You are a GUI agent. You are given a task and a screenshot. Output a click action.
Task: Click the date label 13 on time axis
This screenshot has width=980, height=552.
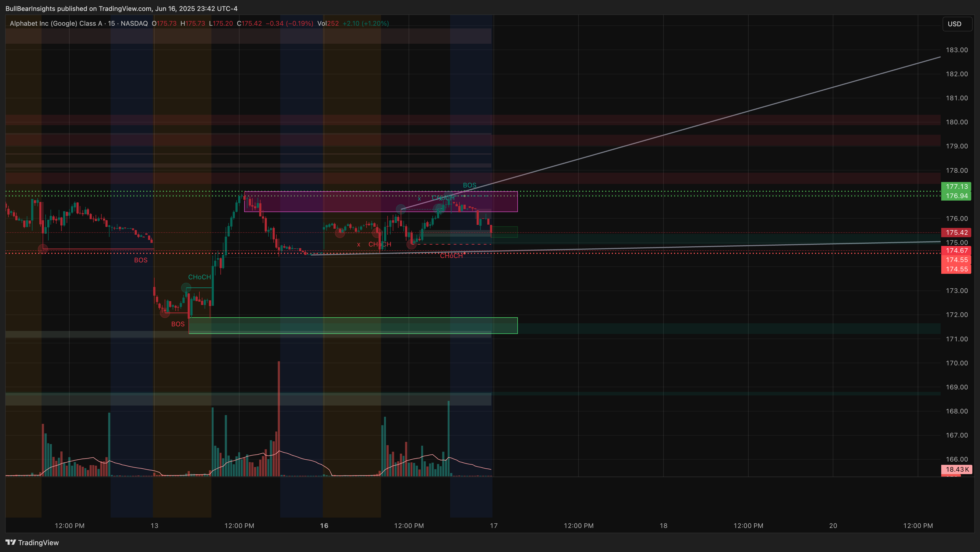click(x=154, y=526)
